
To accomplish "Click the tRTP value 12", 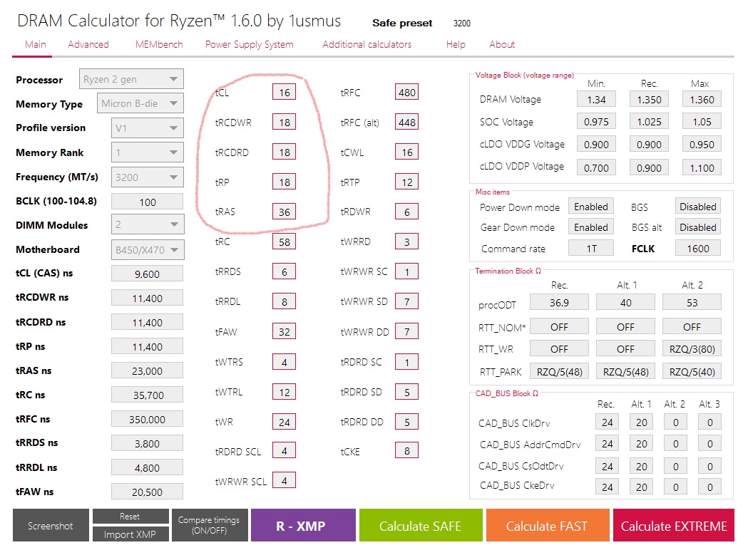I will point(406,182).
